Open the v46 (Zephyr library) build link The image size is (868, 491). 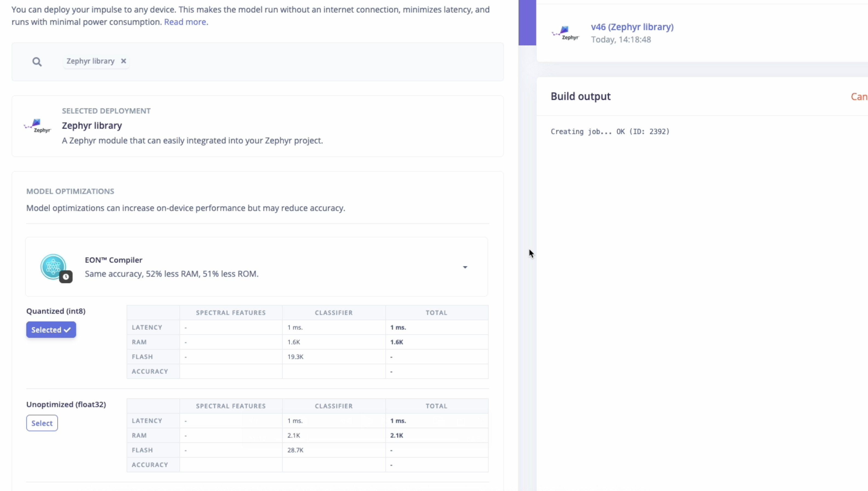click(632, 27)
